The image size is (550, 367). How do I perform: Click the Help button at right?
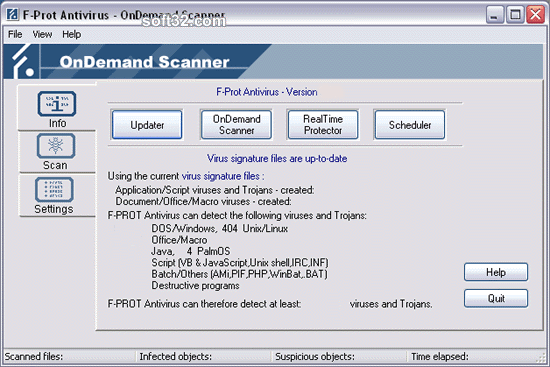click(496, 272)
